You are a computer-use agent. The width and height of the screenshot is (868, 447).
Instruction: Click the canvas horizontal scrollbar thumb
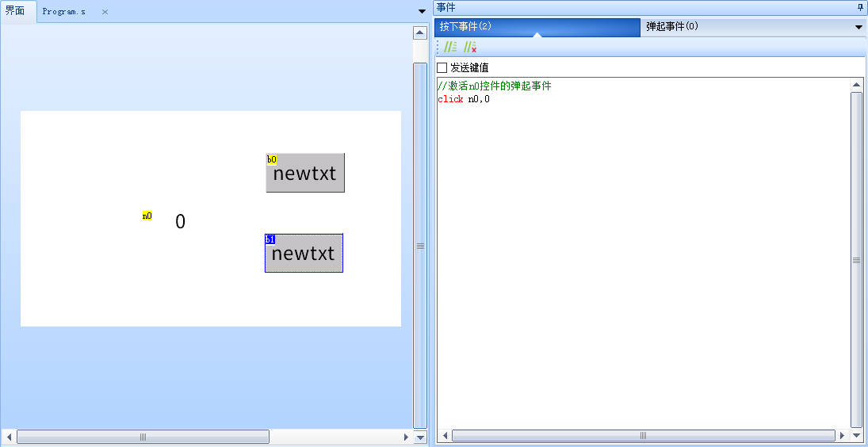143,437
